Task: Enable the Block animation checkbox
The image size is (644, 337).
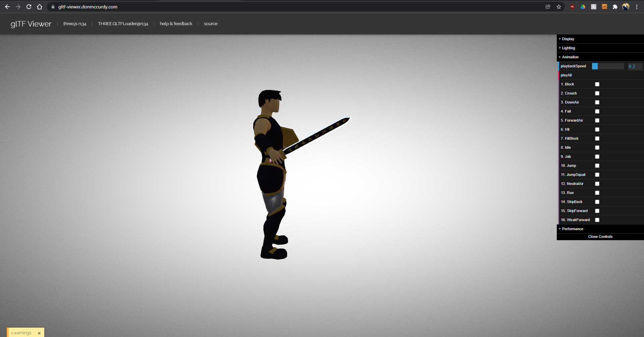Action: (x=597, y=84)
